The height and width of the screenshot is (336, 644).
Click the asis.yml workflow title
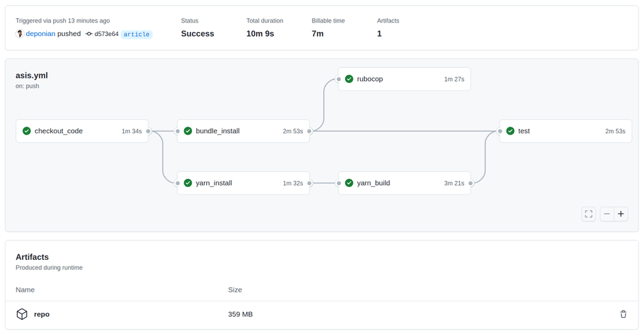[x=31, y=75]
